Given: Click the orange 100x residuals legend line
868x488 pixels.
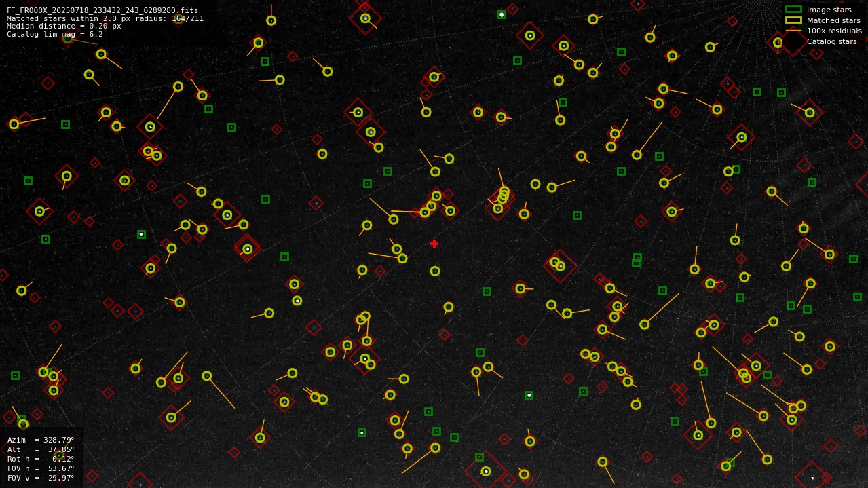Looking at the screenshot, I should coord(793,31).
